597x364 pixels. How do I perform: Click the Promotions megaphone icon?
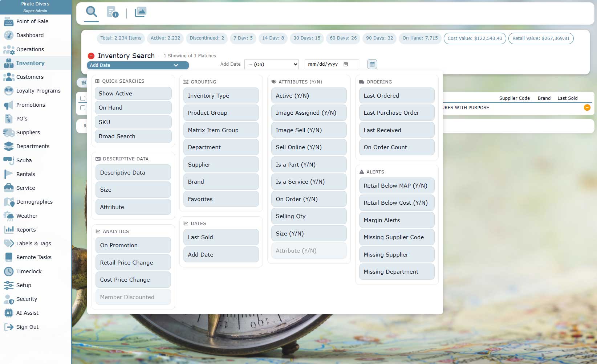click(x=8, y=105)
